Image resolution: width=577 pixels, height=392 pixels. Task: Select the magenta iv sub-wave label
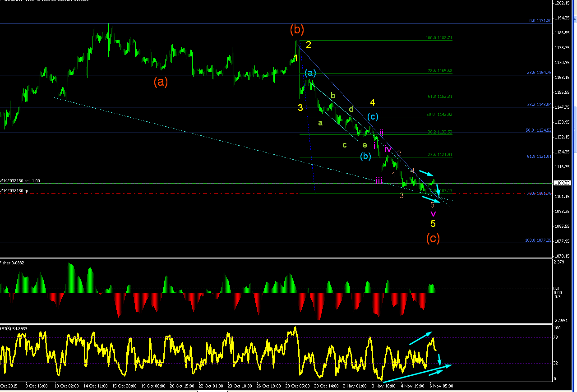[388, 149]
